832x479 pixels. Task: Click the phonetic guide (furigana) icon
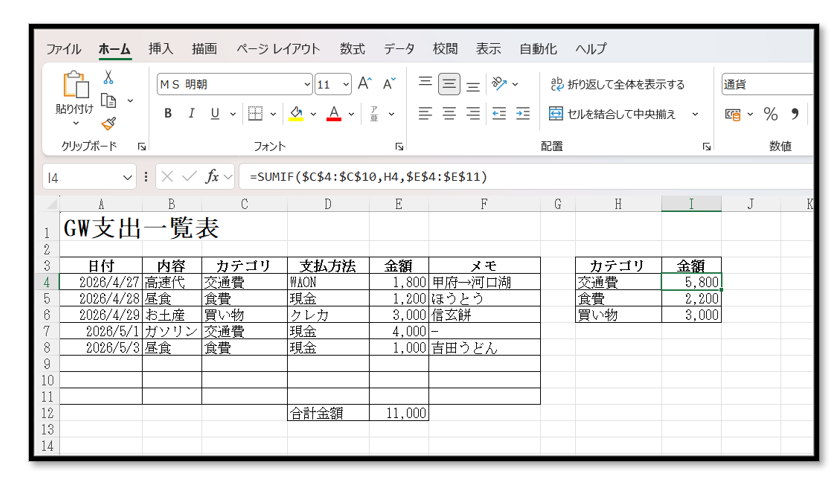coord(374,114)
